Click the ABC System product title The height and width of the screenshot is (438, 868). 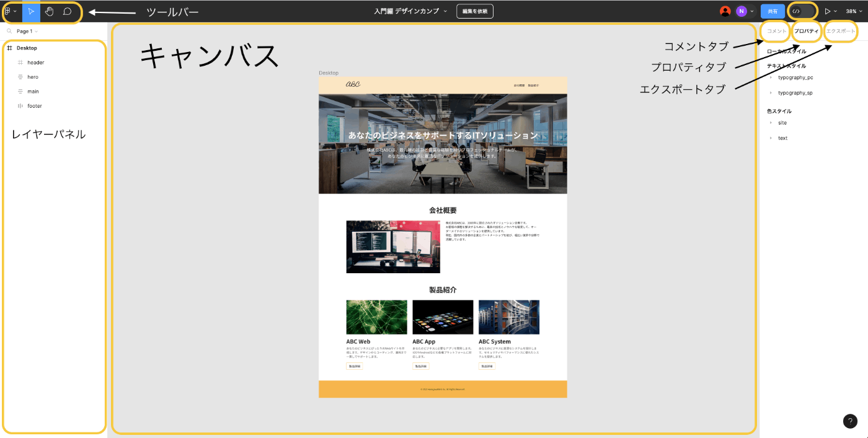pos(495,341)
